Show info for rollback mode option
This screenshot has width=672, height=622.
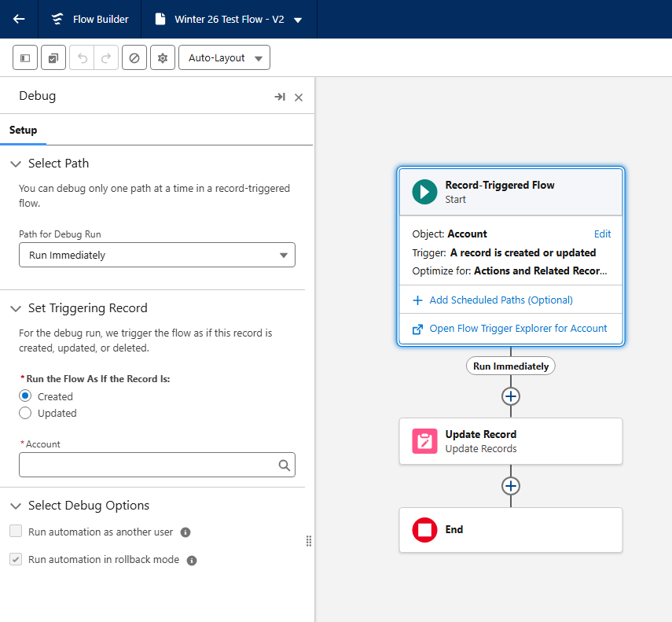192,560
